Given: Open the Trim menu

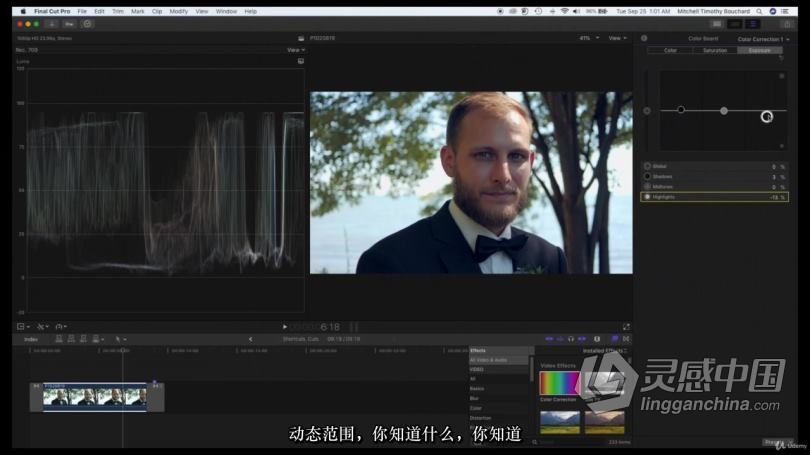Looking at the screenshot, I should (118, 11).
